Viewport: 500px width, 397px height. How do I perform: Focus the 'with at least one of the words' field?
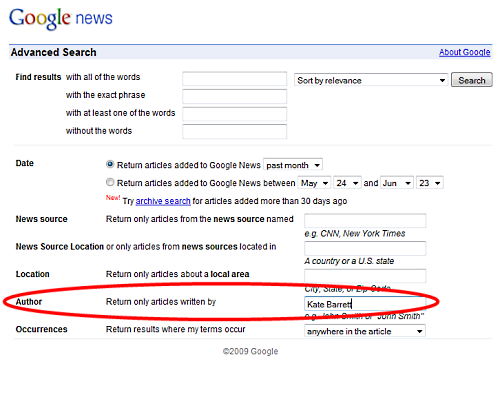234,114
